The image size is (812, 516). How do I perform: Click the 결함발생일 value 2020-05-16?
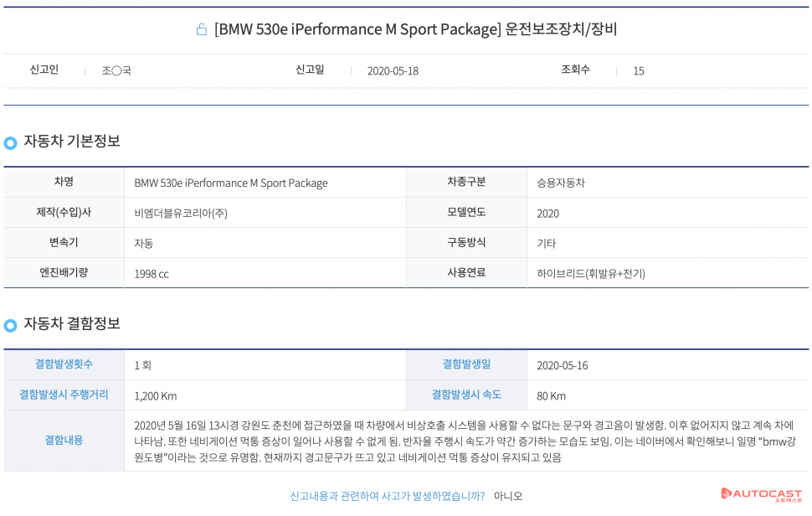click(x=563, y=365)
